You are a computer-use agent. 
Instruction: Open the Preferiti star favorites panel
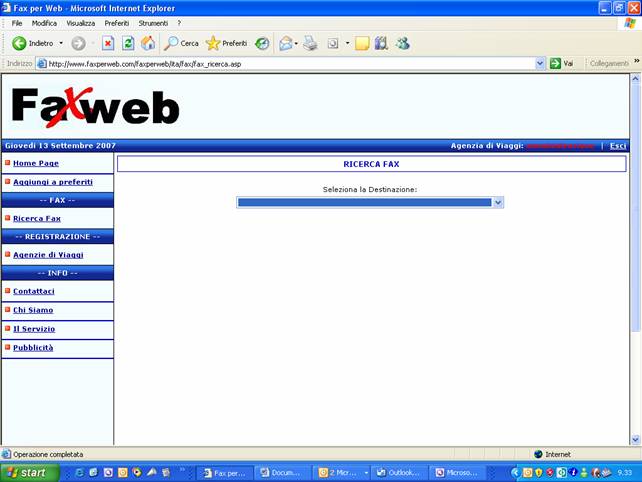click(227, 43)
